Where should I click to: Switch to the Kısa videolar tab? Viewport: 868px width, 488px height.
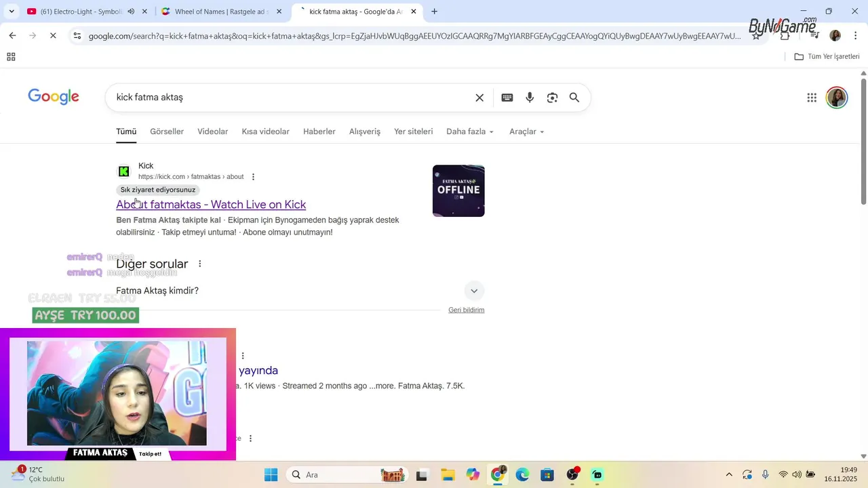click(x=265, y=131)
